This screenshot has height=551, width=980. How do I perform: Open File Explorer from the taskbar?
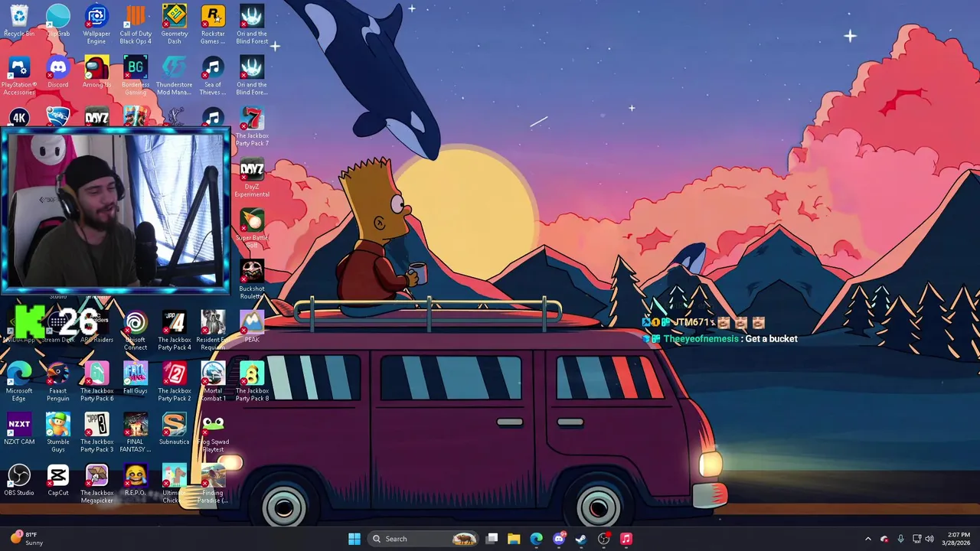click(x=514, y=539)
